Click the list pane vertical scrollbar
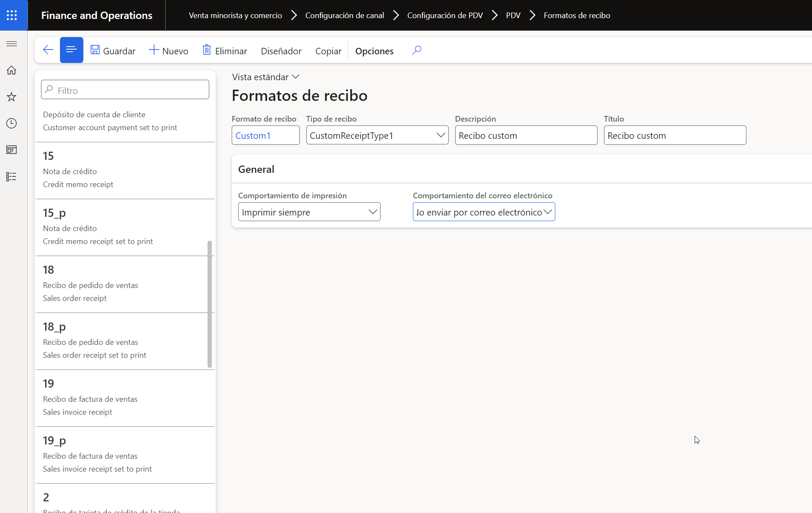The width and height of the screenshot is (812, 513). pyautogui.click(x=210, y=304)
